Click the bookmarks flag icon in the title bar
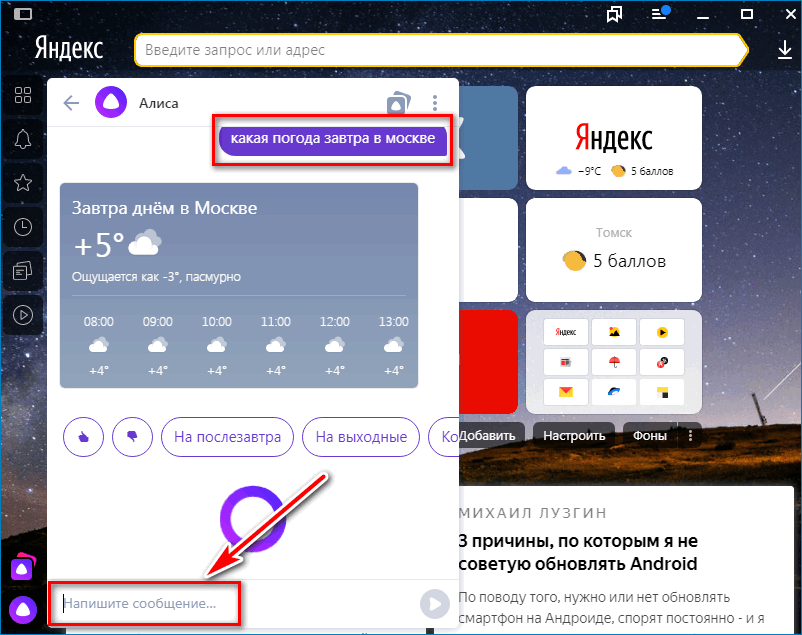The width and height of the screenshot is (802, 635). tap(614, 14)
